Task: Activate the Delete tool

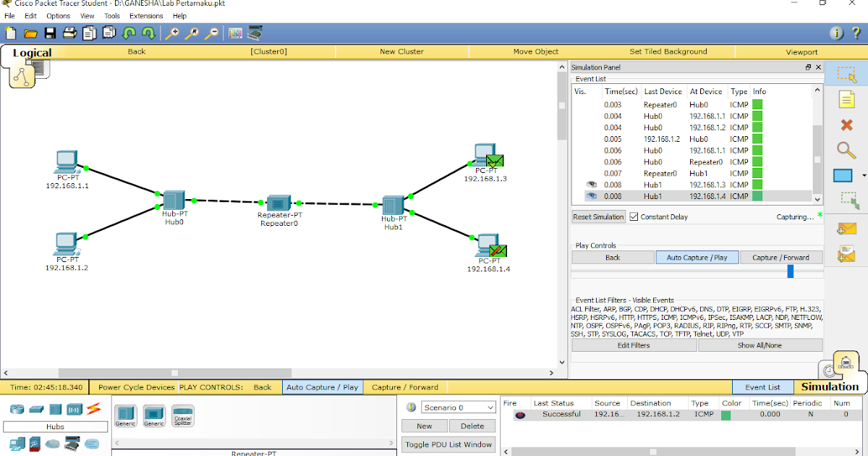Action: 846,124
